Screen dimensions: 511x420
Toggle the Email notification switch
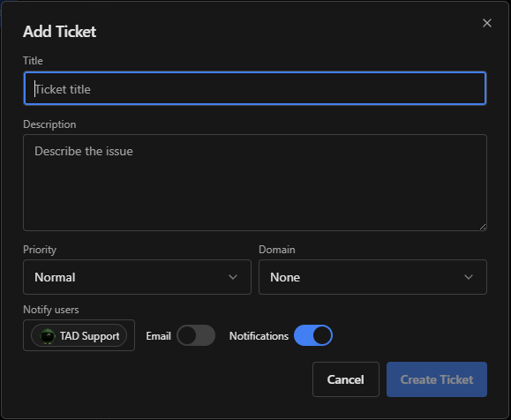point(196,335)
